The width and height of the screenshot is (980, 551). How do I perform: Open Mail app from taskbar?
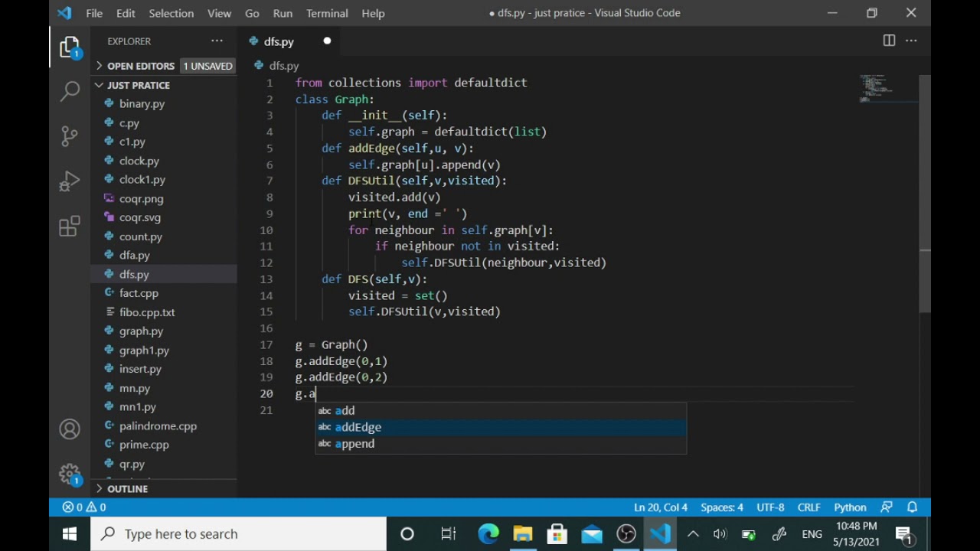[x=592, y=534]
